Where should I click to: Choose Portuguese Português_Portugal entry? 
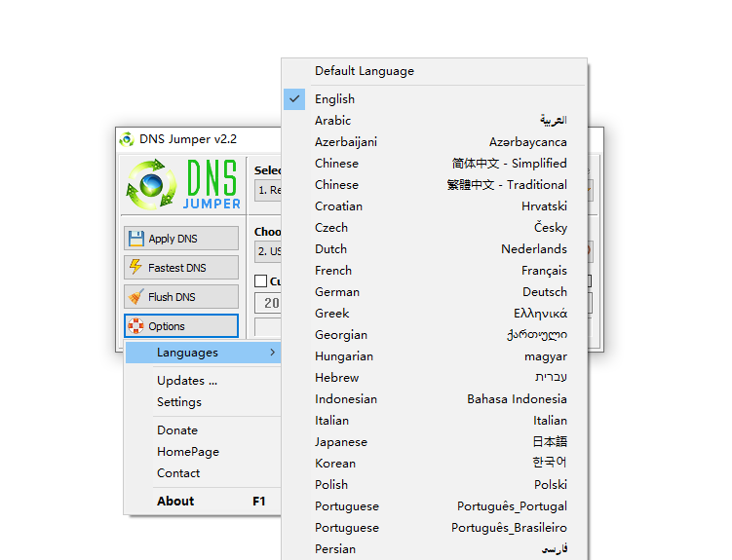(434, 506)
